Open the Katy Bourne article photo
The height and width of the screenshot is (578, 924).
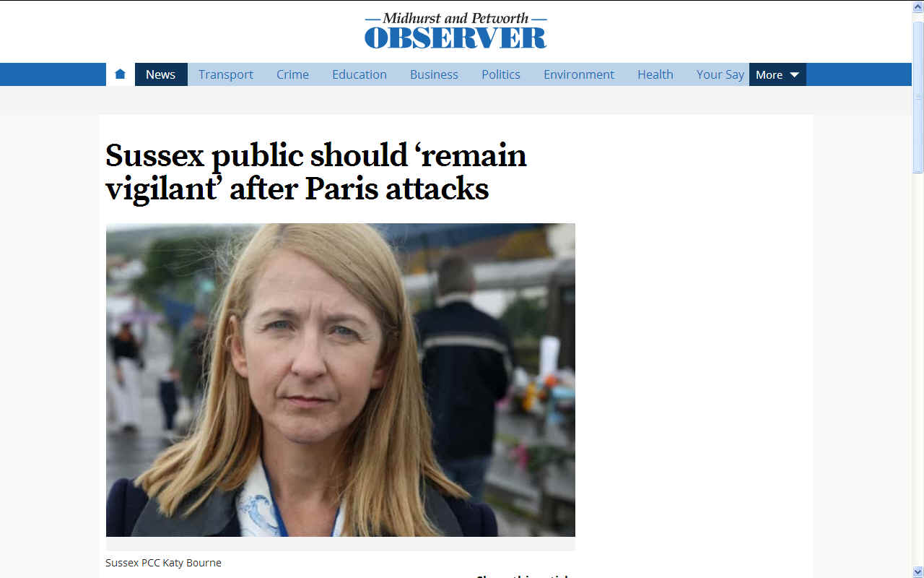(341, 380)
